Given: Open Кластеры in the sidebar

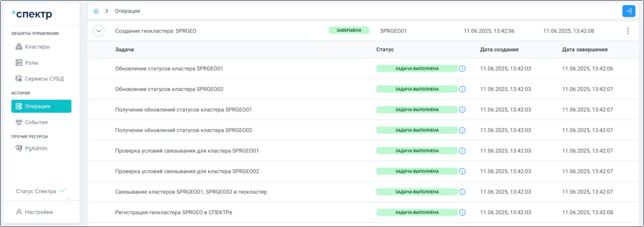Looking at the screenshot, I should [33, 47].
